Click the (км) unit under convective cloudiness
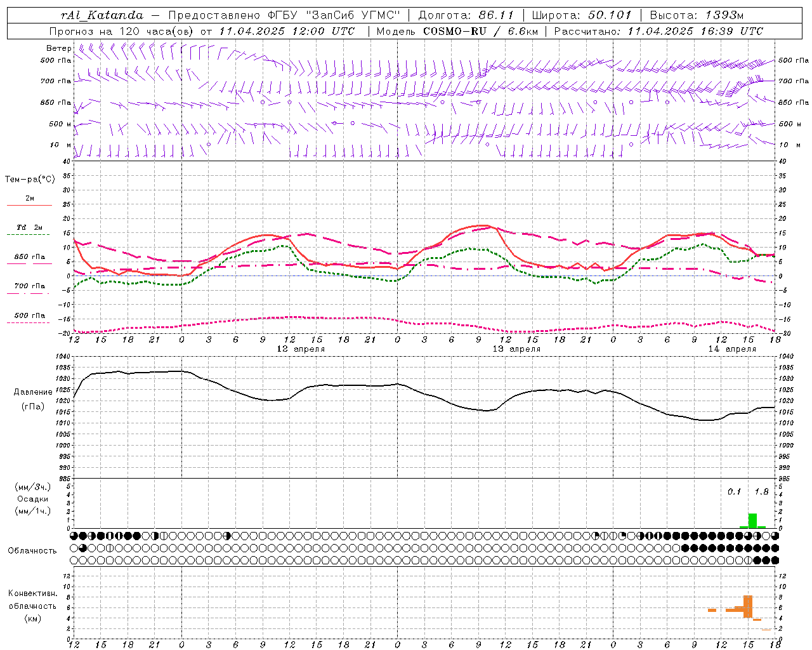The width and height of the screenshot is (812, 650). [x=33, y=618]
